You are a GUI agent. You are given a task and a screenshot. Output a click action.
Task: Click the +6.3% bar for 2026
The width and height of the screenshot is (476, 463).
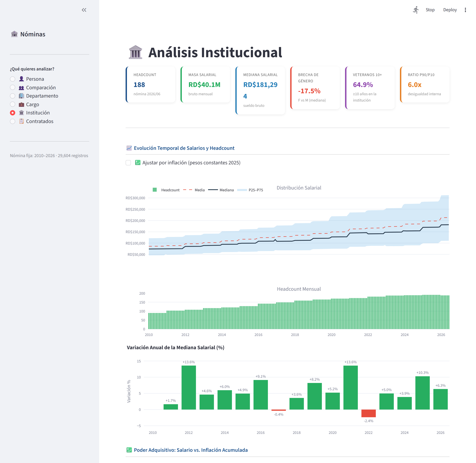pyautogui.click(x=440, y=399)
